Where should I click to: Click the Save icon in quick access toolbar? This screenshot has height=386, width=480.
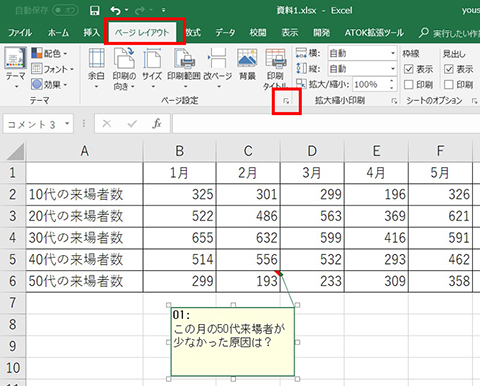95,11
